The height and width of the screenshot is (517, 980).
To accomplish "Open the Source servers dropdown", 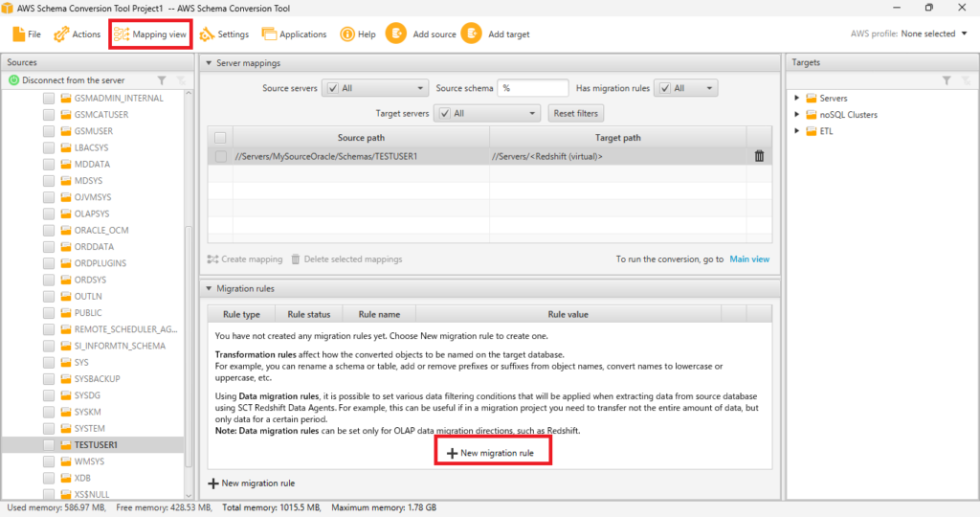I will point(374,88).
